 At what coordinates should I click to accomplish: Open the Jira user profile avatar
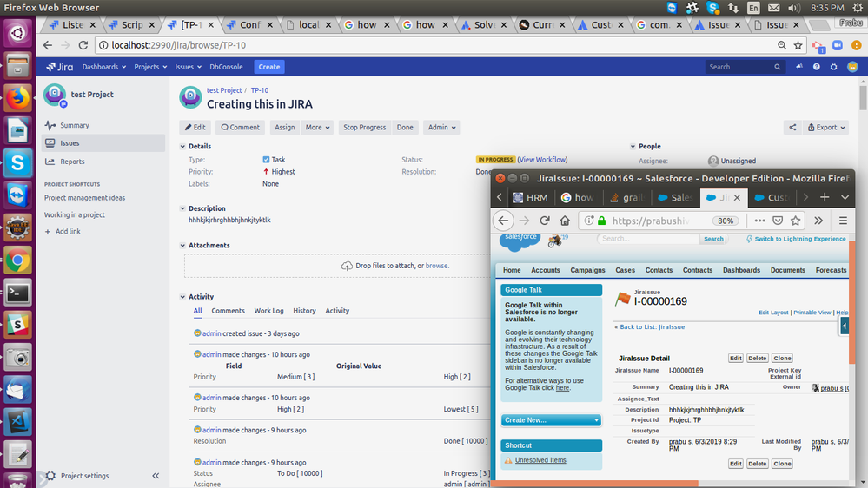[852, 67]
